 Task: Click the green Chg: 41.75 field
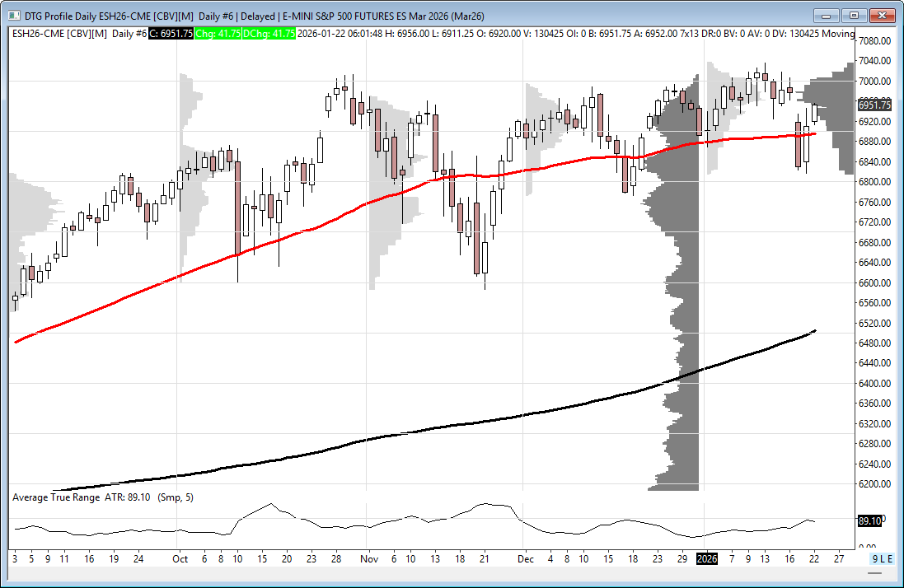click(217, 33)
